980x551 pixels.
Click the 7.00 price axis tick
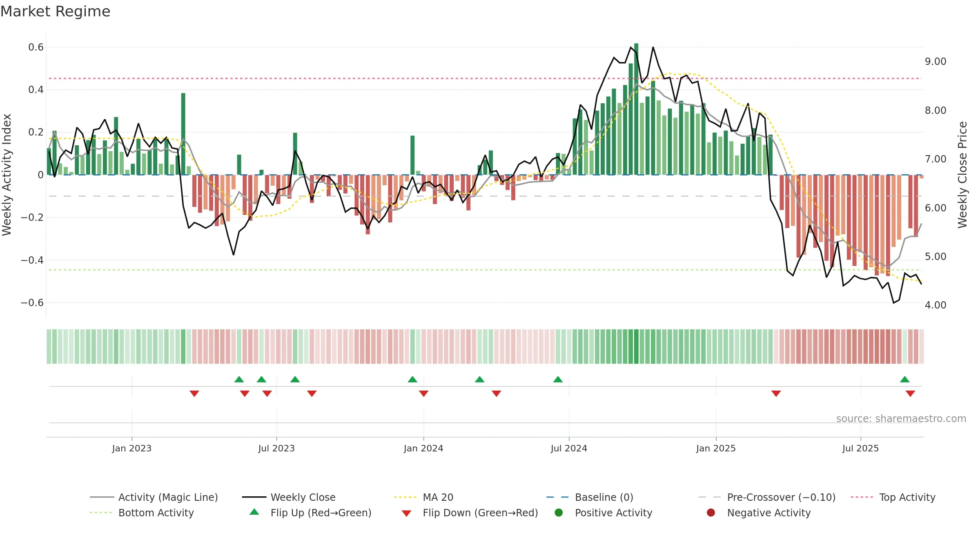(935, 159)
